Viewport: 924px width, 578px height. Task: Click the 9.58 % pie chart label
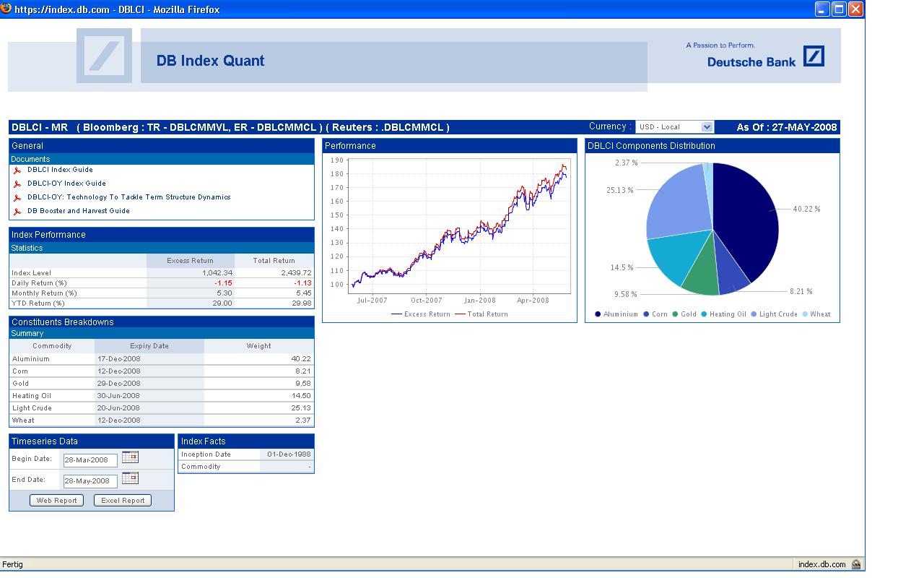[626, 295]
